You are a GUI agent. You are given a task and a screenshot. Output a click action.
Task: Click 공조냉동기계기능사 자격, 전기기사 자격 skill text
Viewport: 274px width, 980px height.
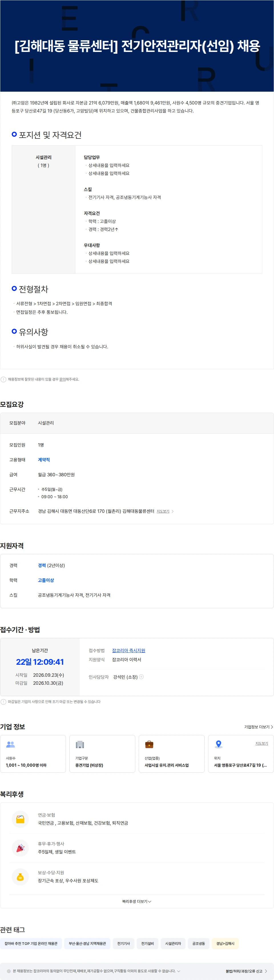(x=74, y=595)
